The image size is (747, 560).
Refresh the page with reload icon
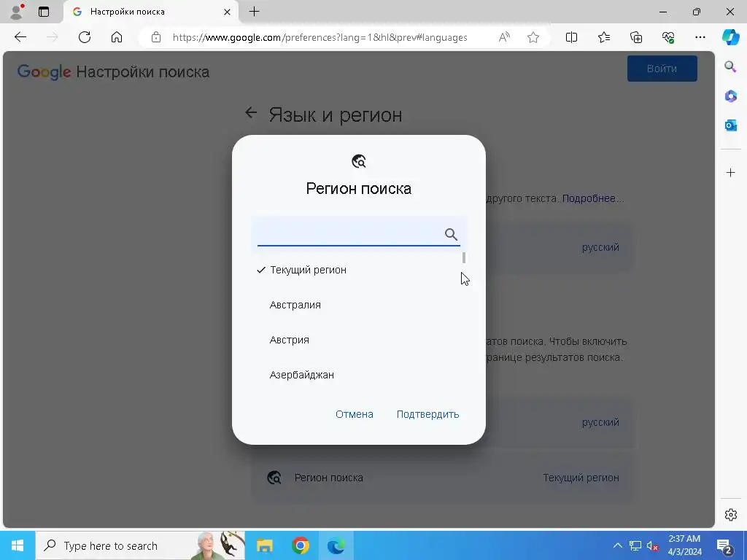pos(85,37)
